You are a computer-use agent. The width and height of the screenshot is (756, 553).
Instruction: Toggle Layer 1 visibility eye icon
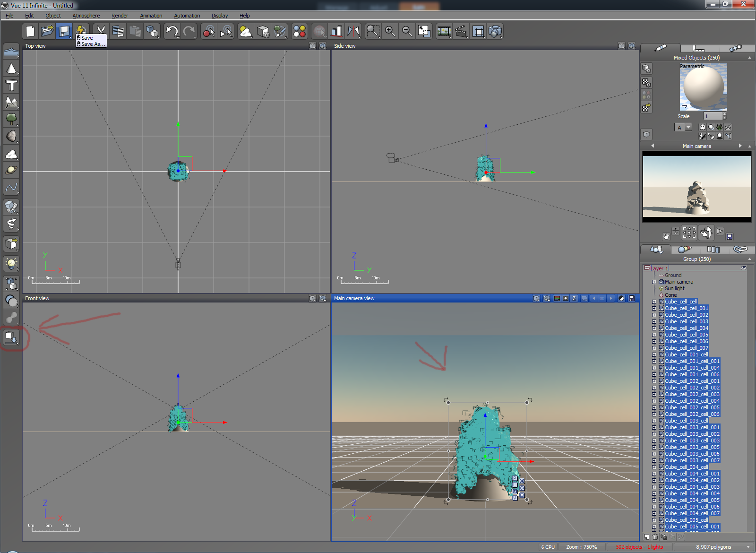click(x=743, y=268)
